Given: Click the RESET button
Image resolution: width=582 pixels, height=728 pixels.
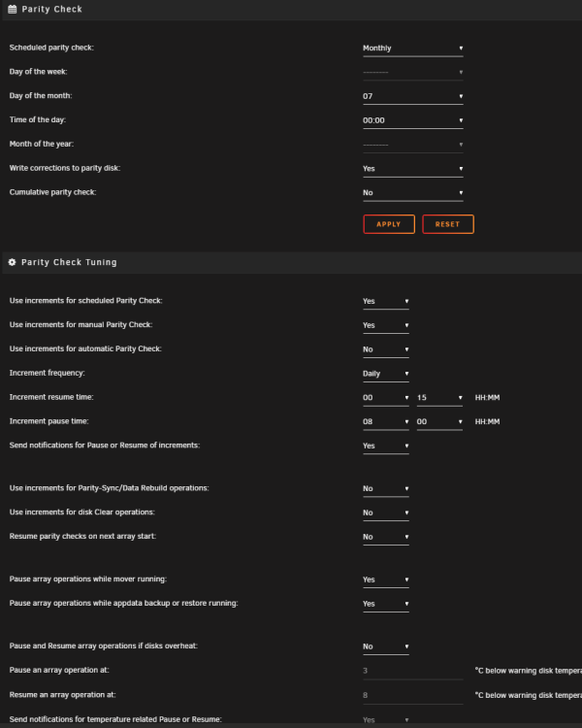Looking at the screenshot, I should click(448, 224).
